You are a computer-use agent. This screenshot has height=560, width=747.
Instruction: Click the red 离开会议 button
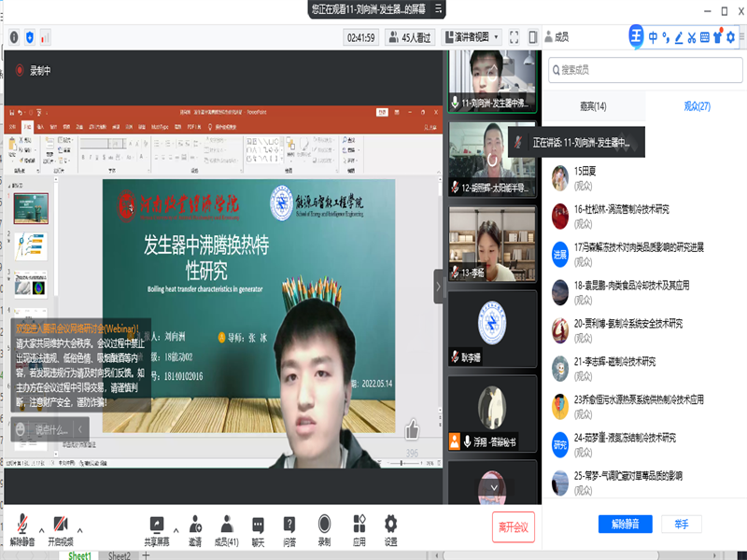(x=513, y=527)
